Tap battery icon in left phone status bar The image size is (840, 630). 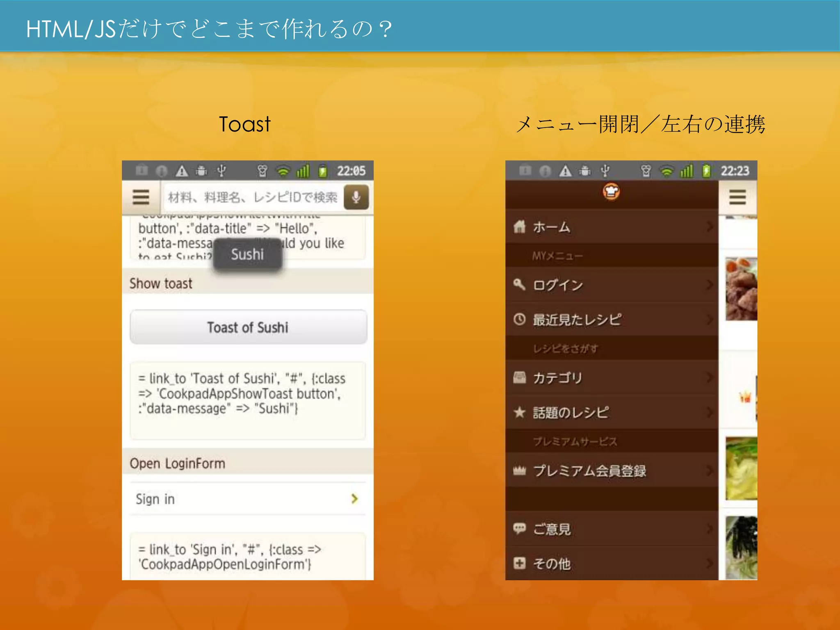(x=323, y=171)
